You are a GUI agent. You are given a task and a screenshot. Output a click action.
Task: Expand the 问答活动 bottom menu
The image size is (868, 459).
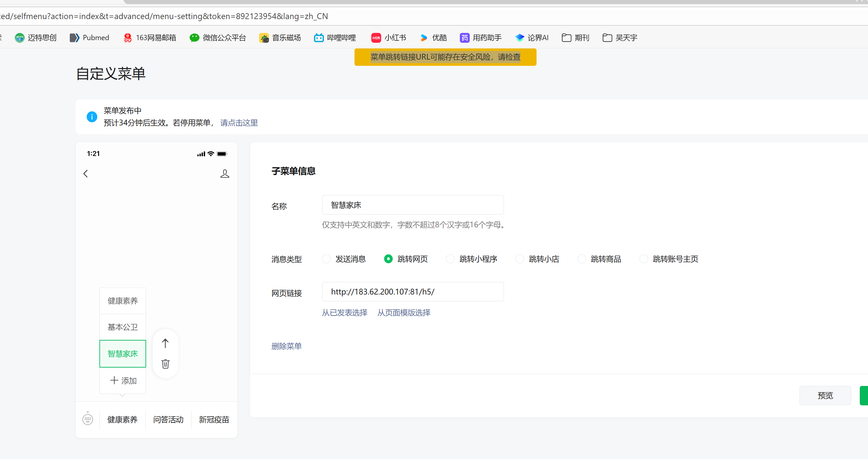[168, 419]
